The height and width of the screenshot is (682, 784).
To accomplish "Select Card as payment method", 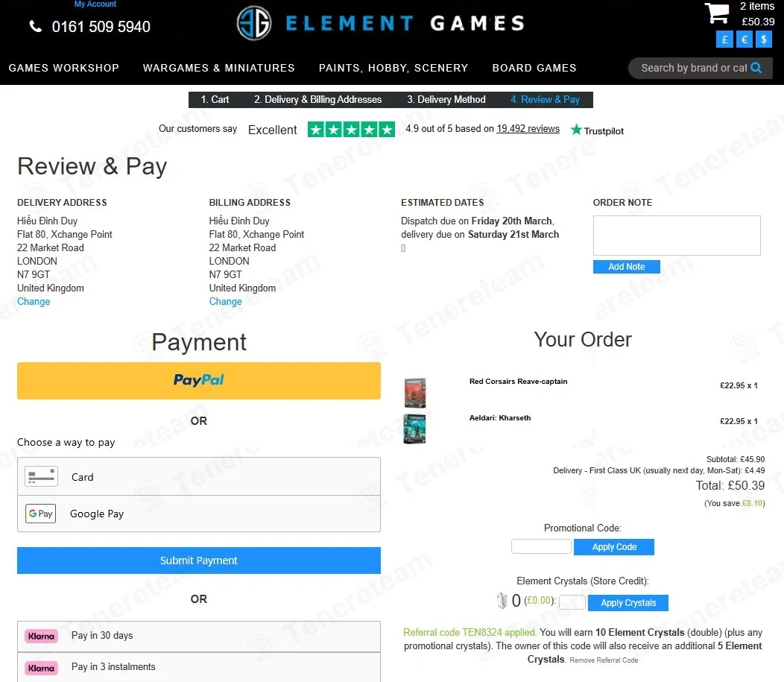I will click(x=198, y=476).
